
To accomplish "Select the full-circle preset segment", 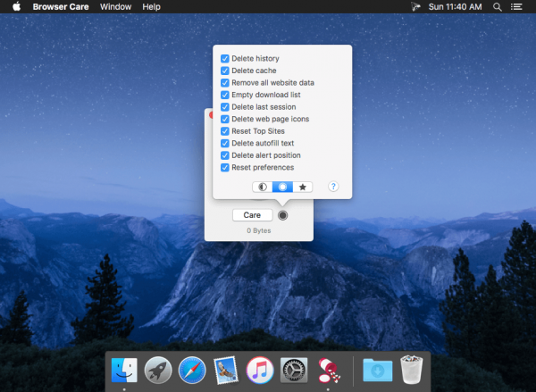I will pyautogui.click(x=282, y=187).
